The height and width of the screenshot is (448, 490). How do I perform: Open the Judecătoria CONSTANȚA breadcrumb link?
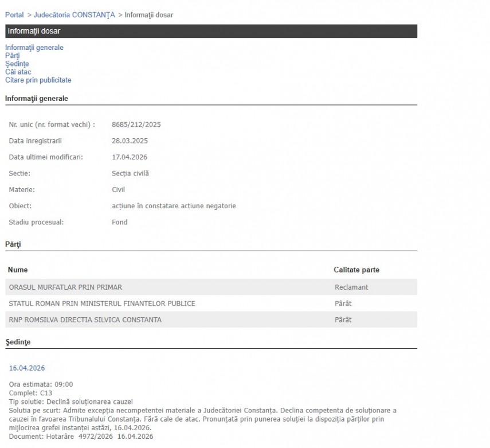tap(74, 14)
